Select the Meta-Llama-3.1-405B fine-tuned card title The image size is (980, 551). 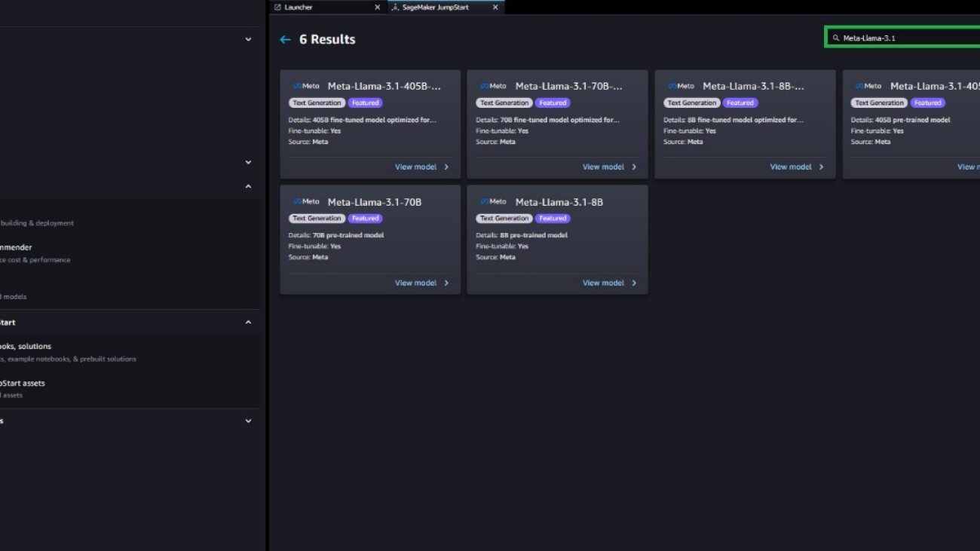[x=384, y=87]
